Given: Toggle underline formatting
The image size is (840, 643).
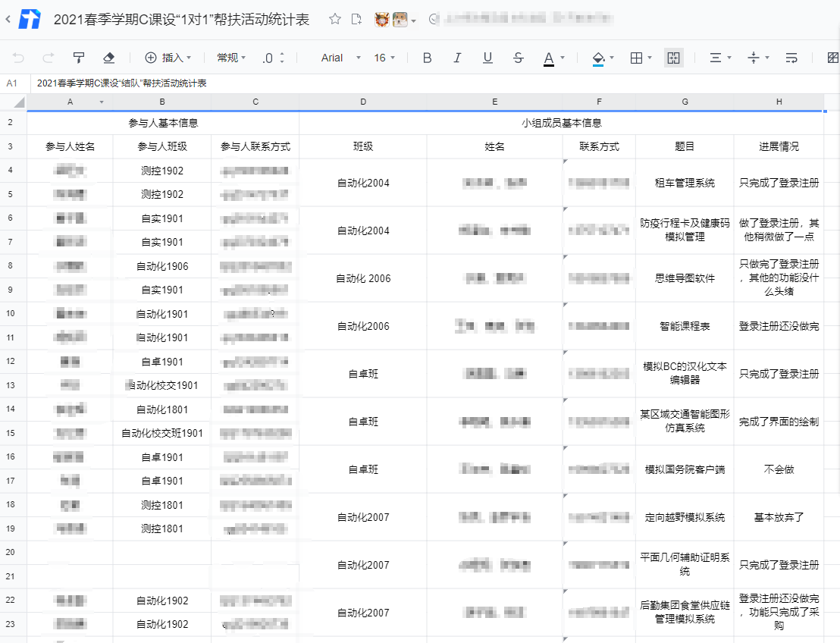Looking at the screenshot, I should (487, 58).
